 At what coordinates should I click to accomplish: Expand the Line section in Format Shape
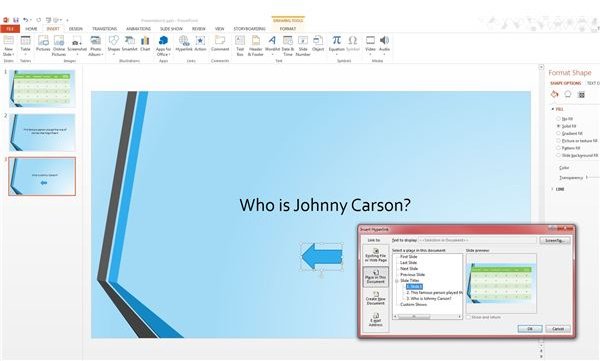tap(558, 189)
